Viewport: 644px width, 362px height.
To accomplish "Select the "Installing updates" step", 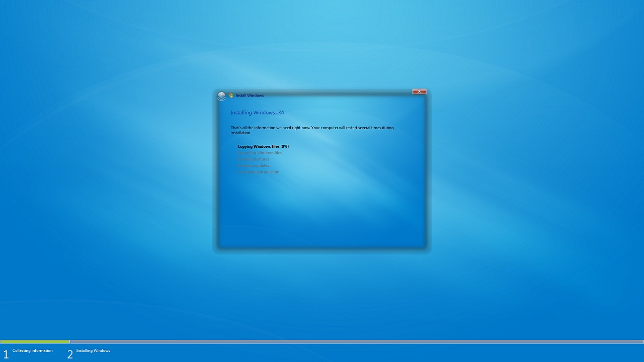I will click(x=253, y=165).
